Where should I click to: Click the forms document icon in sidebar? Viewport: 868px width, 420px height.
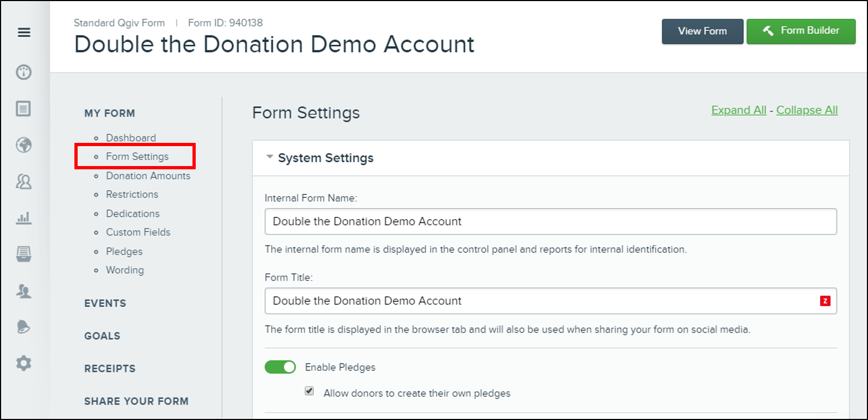tap(23, 108)
